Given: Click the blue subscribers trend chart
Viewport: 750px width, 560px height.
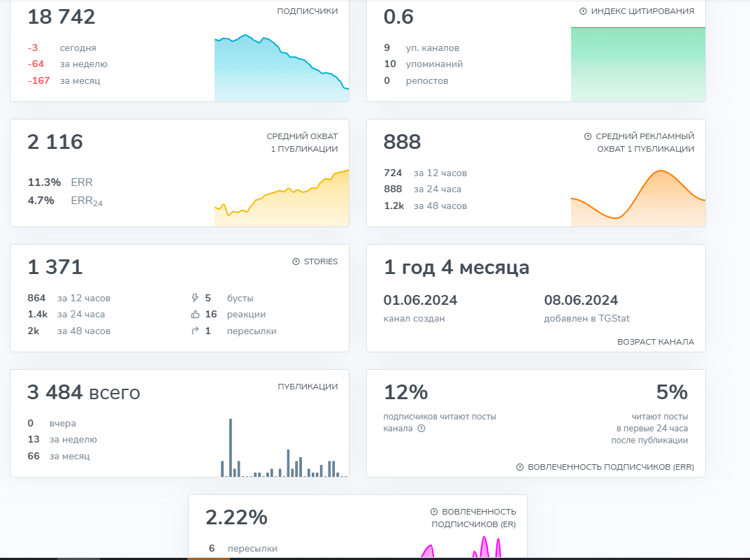Looking at the screenshot, I should (x=281, y=70).
